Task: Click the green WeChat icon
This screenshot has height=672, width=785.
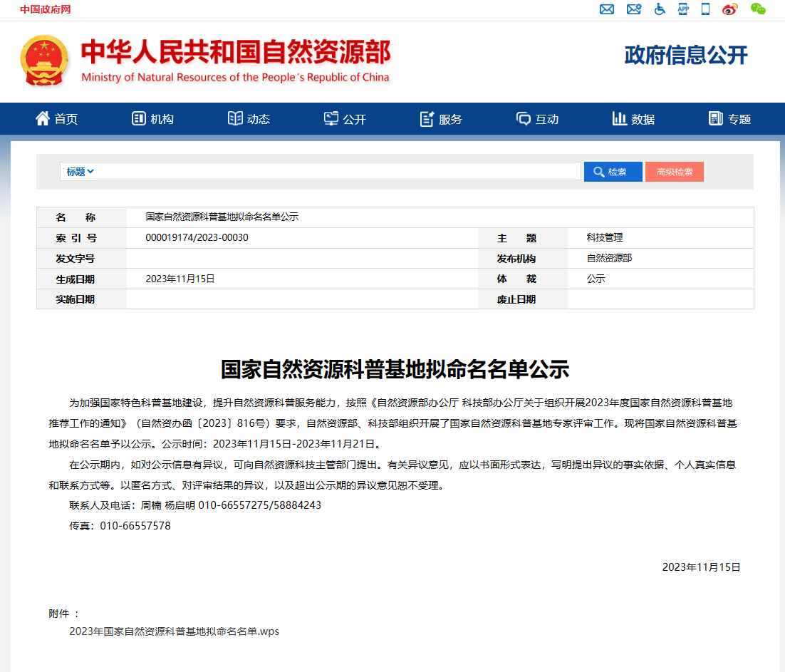Action: point(758,9)
